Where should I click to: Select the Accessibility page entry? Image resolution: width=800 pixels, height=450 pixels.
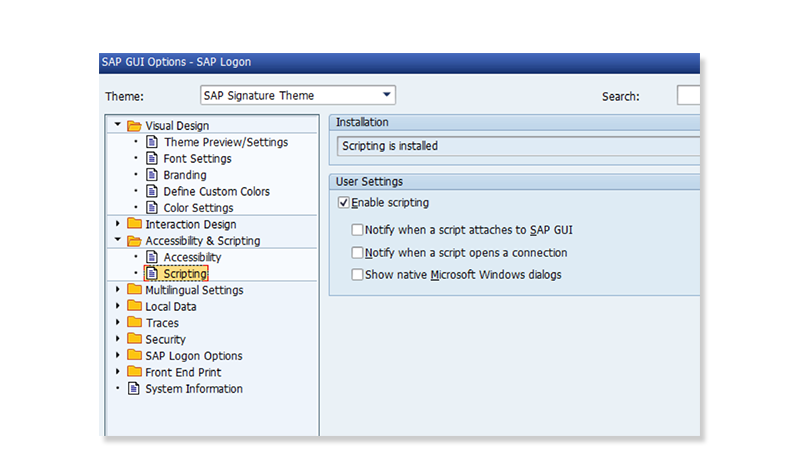pyautogui.click(x=192, y=257)
